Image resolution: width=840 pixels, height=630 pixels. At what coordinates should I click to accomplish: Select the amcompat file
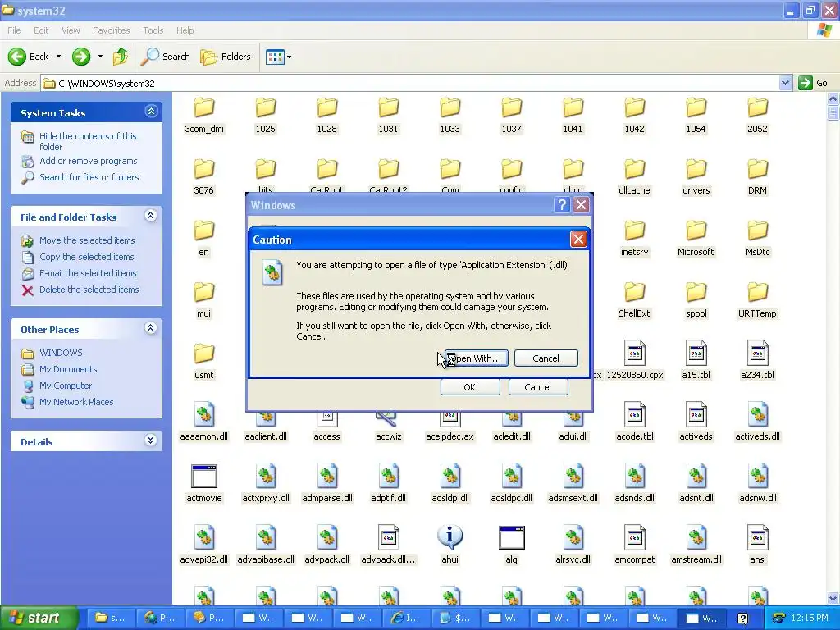tap(635, 546)
